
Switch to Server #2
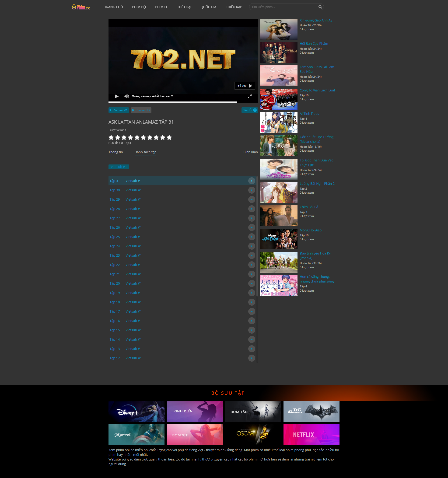click(x=141, y=110)
